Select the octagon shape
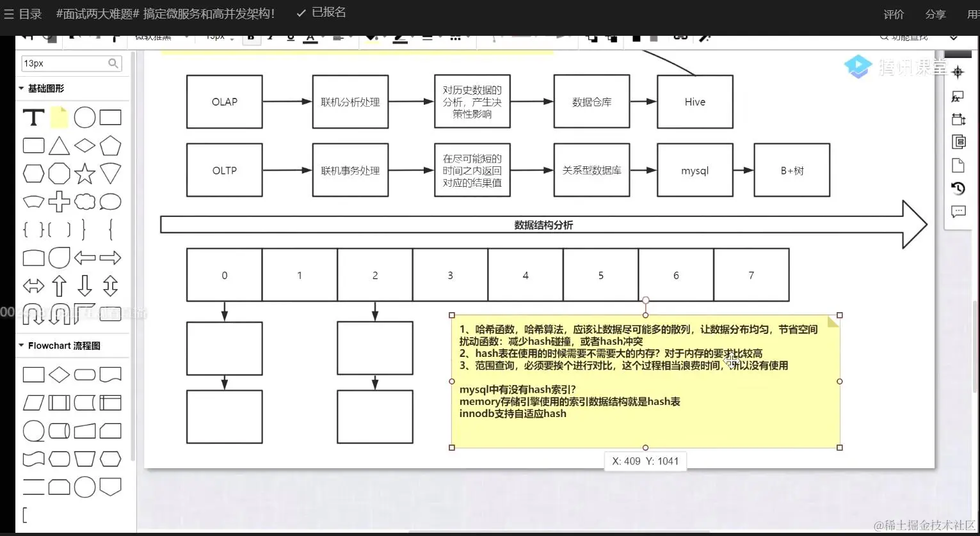Image resolution: width=980 pixels, height=536 pixels. [59, 173]
